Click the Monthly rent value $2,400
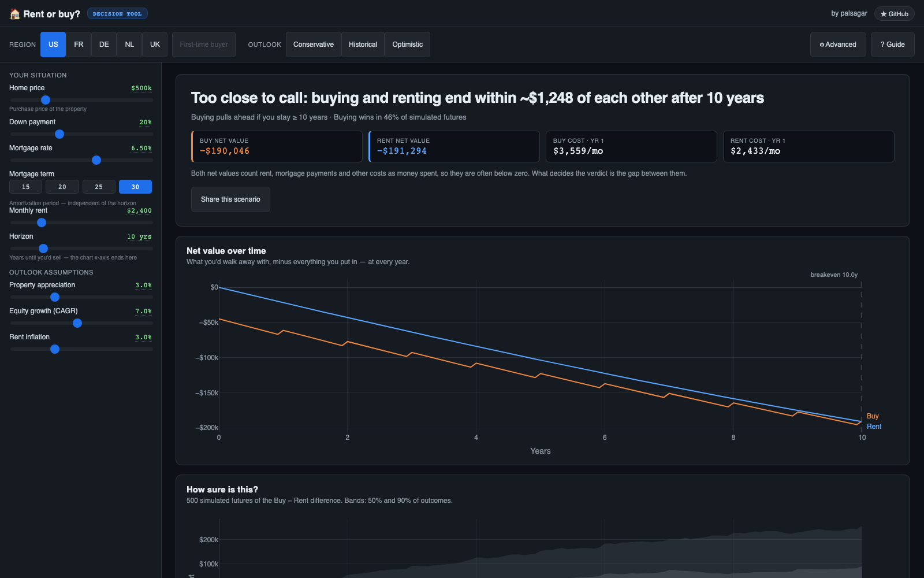The width and height of the screenshot is (924, 578). pyautogui.click(x=139, y=211)
